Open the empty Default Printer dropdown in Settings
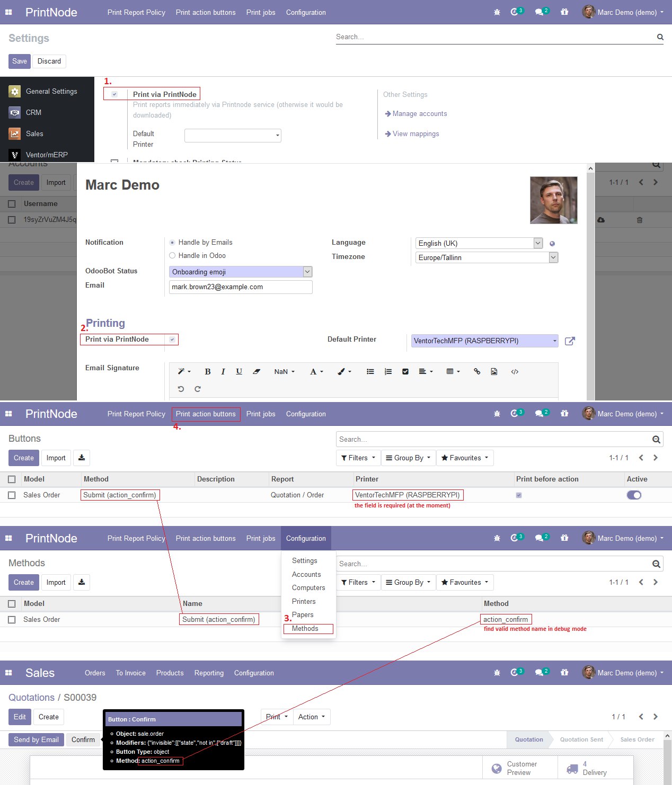This screenshot has width=672, height=785. tap(233, 136)
